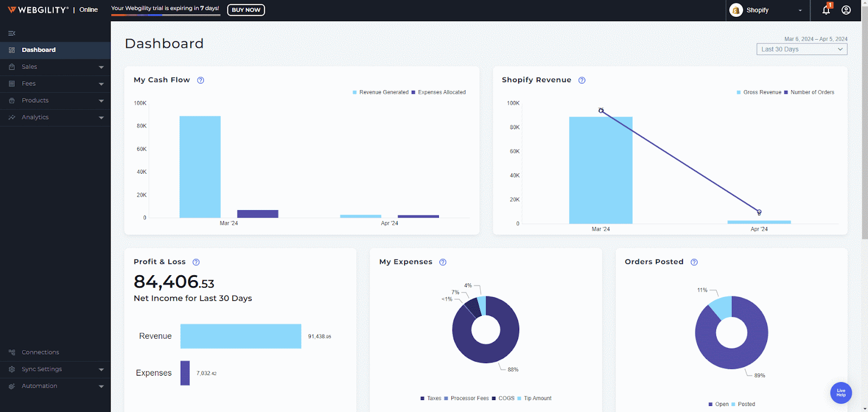
Task: Open the Live Help chat bubble
Action: (x=841, y=392)
